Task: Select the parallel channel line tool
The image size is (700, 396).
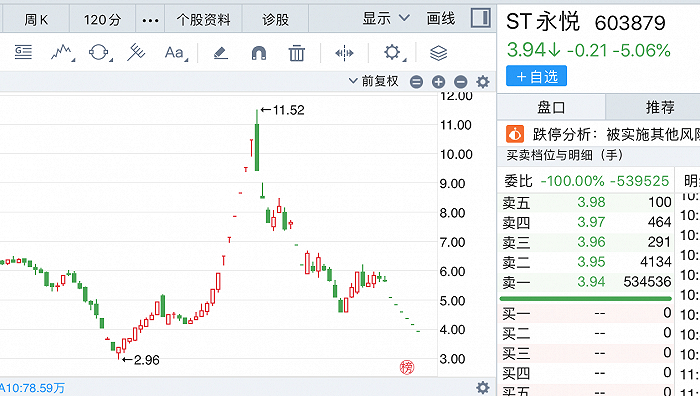Action: point(136,53)
